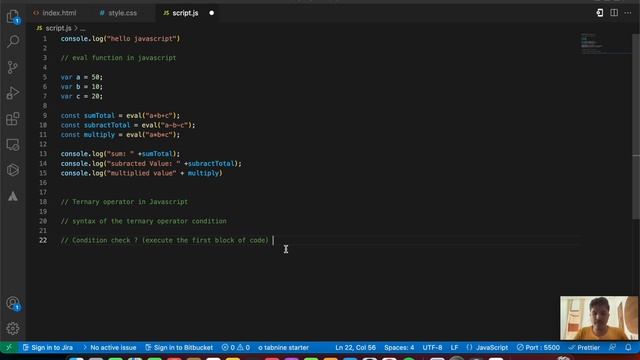Click the feedback icon beside the bell

point(613,348)
